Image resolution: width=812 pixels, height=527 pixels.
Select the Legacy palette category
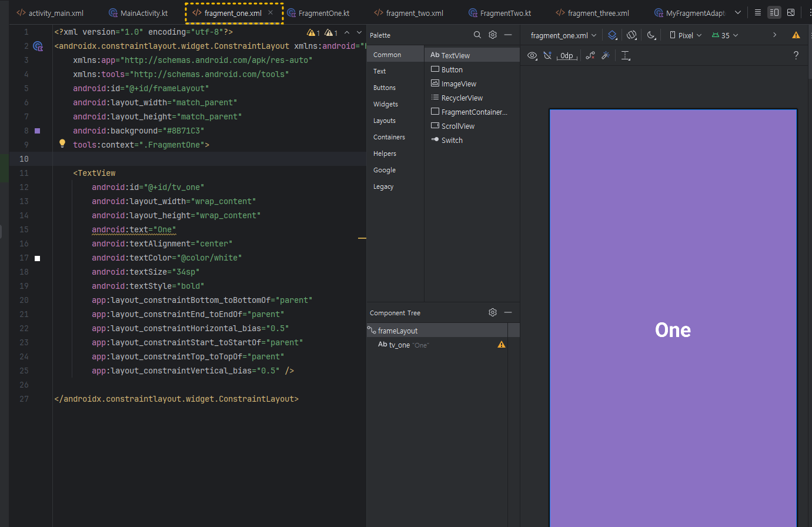395,186
